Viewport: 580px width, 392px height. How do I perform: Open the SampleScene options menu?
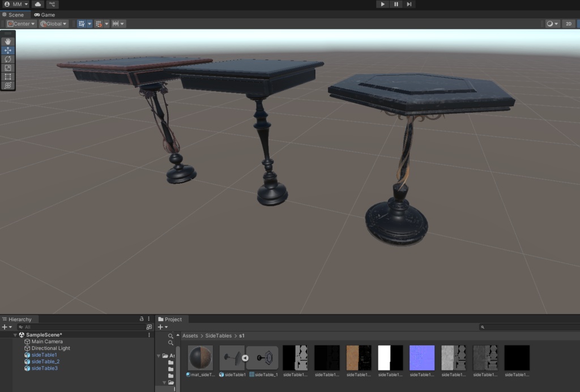[149, 335]
